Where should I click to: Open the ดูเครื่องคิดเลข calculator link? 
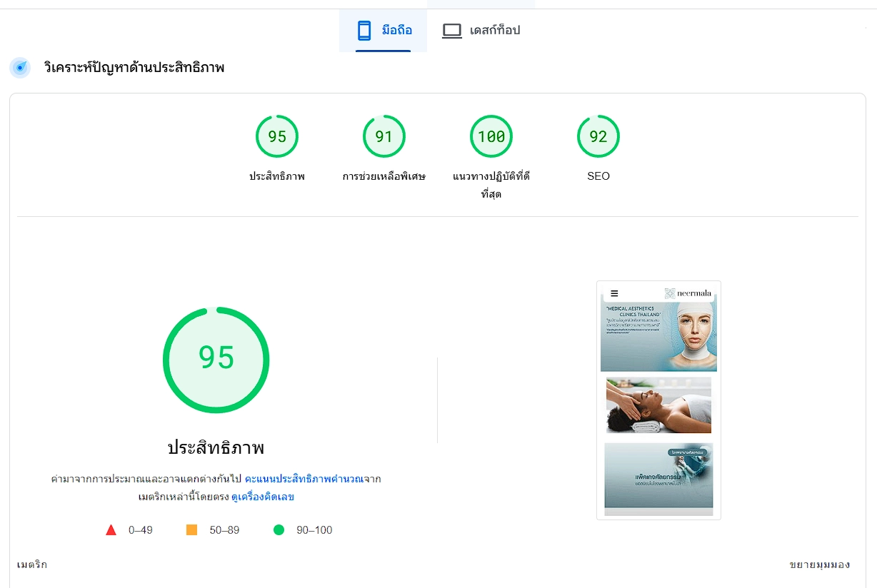(x=263, y=497)
